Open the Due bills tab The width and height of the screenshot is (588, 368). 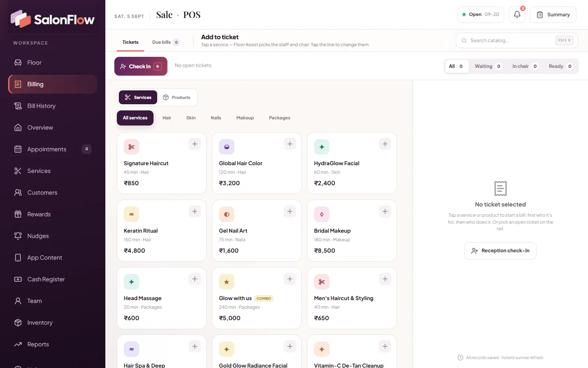[166, 42]
